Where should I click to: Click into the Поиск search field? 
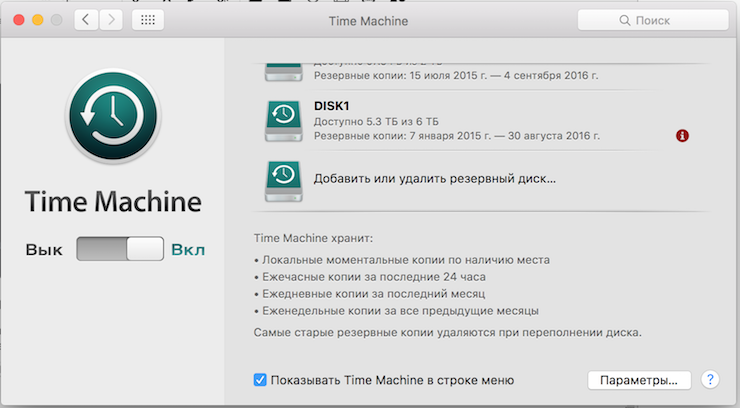coord(653,20)
